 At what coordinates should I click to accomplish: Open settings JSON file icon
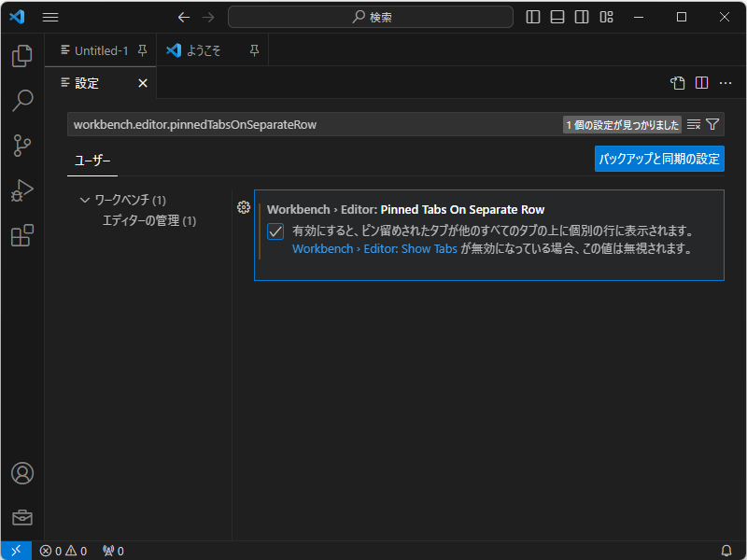[678, 83]
